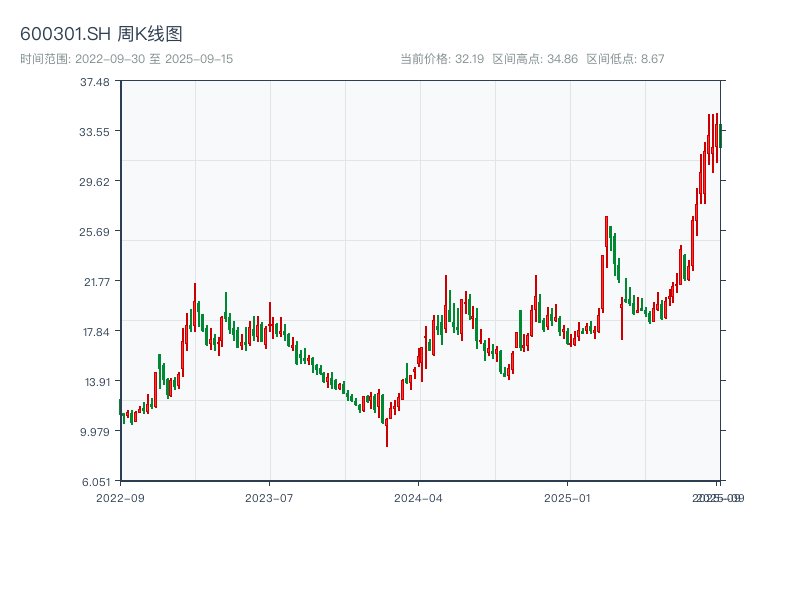
Task: Click the lowest candlestick wick near 8.67
Action: [387, 433]
